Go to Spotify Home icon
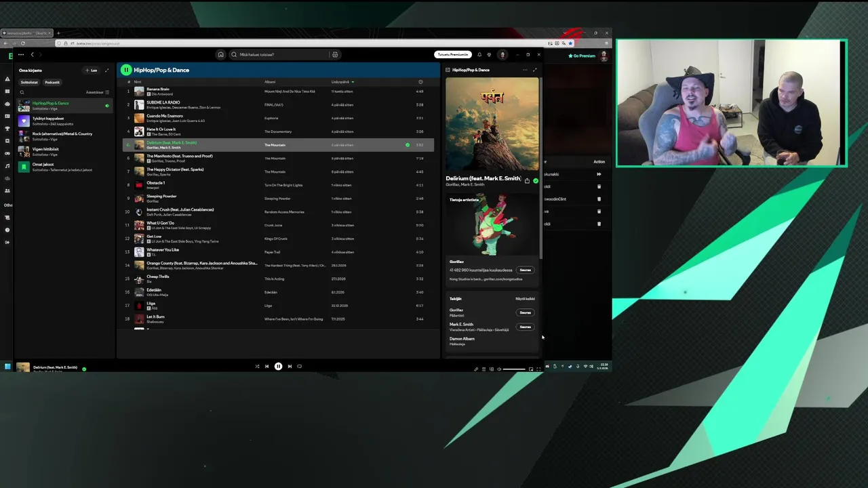 [x=220, y=55]
